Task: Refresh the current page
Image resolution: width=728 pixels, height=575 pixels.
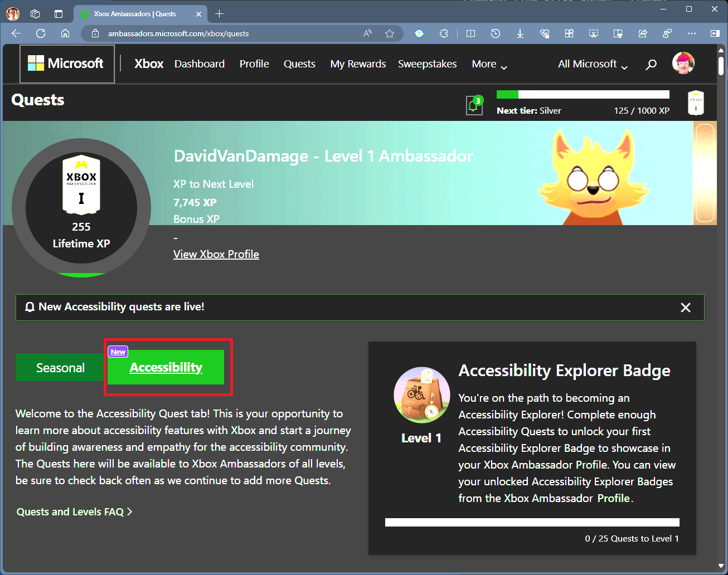Action: 41,33
